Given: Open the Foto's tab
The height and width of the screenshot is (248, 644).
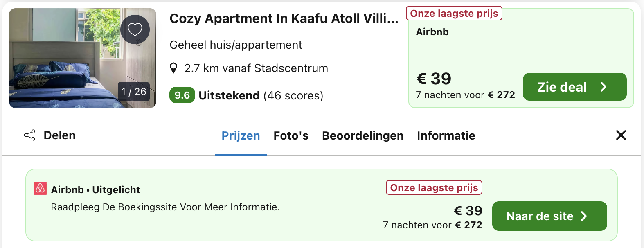Looking at the screenshot, I should [x=291, y=136].
